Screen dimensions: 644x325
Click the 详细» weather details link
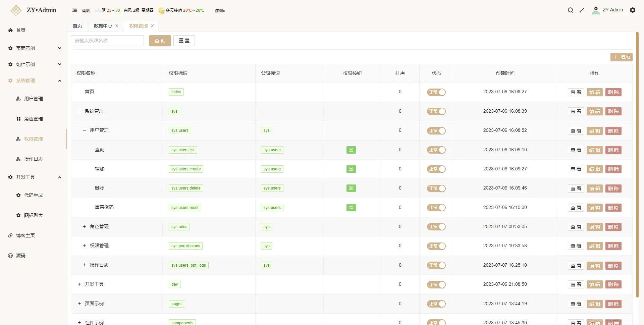(x=220, y=10)
